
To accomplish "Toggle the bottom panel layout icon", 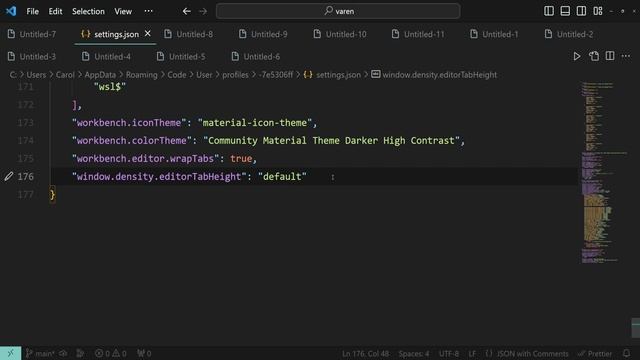I will point(565,11).
